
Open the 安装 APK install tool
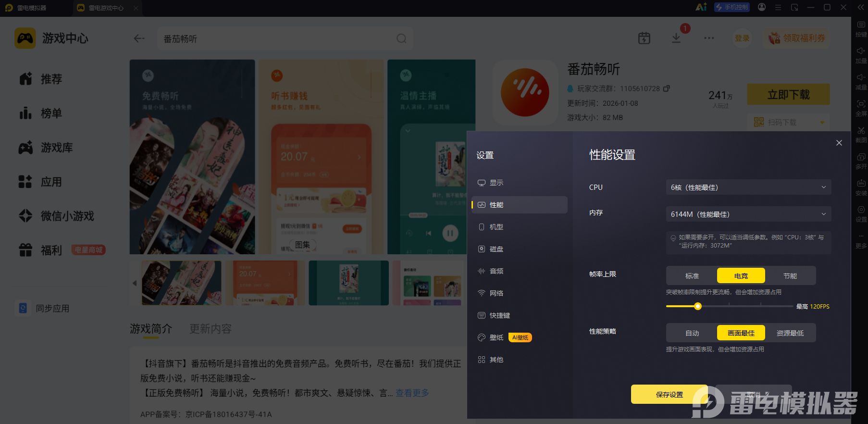click(861, 187)
